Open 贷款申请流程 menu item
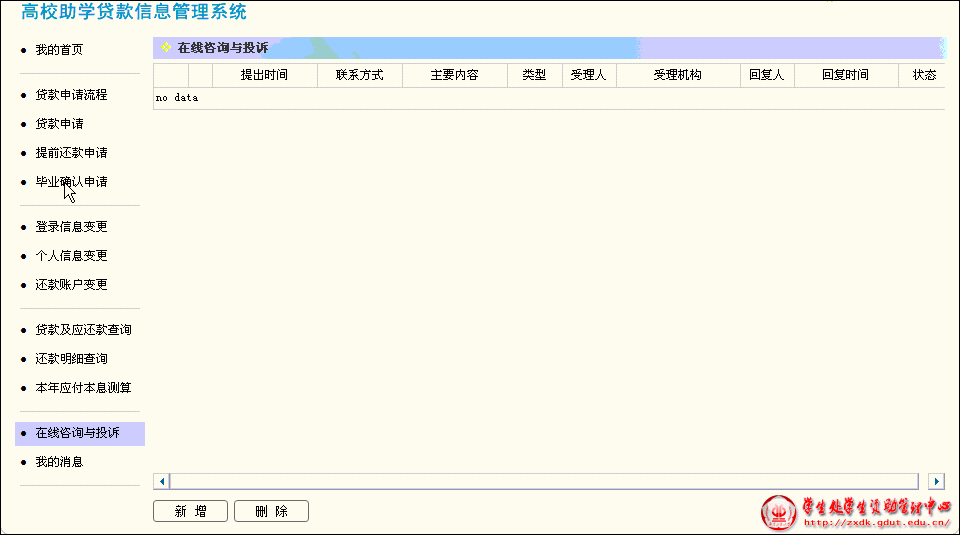The image size is (960, 535). [71, 95]
